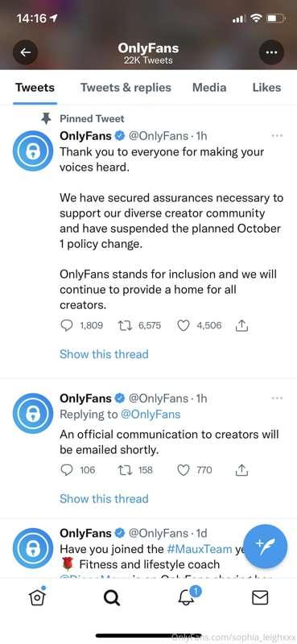Share the pinned tweet via share icon
The width and height of the screenshot is (297, 644).
click(242, 326)
